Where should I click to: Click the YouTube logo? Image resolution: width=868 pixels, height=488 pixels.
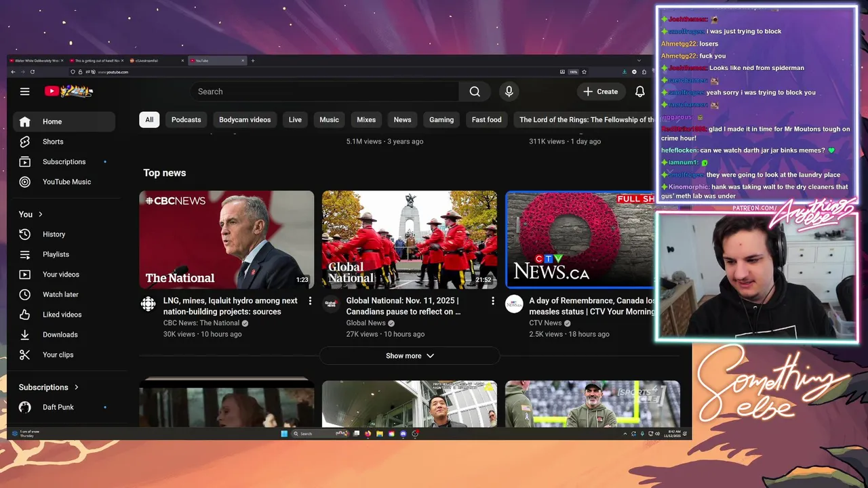coord(68,91)
